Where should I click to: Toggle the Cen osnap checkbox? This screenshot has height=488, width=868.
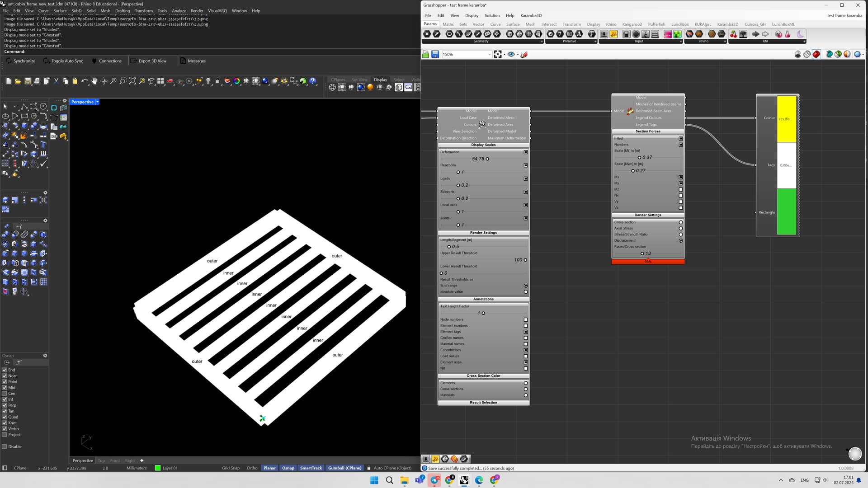(x=5, y=394)
